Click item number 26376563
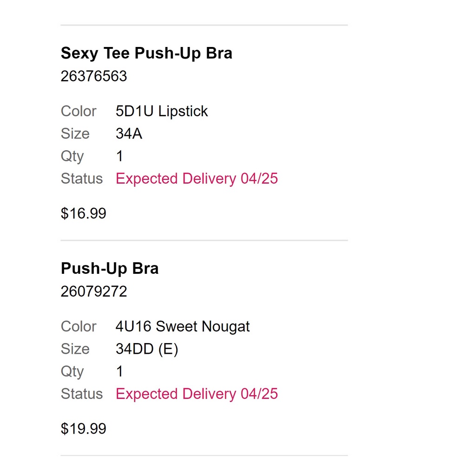Screen dimensions: 476x476 [93, 76]
